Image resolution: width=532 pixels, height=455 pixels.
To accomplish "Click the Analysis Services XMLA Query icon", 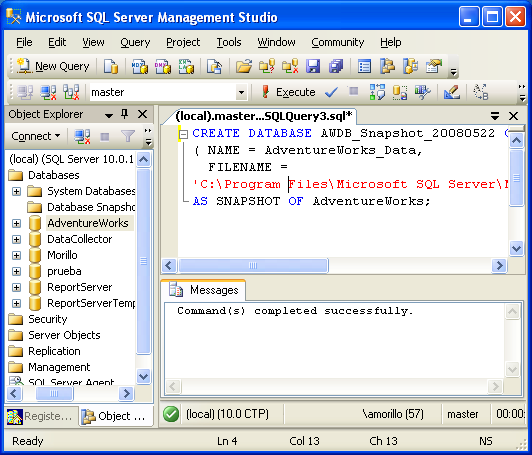I will click(x=186, y=66).
